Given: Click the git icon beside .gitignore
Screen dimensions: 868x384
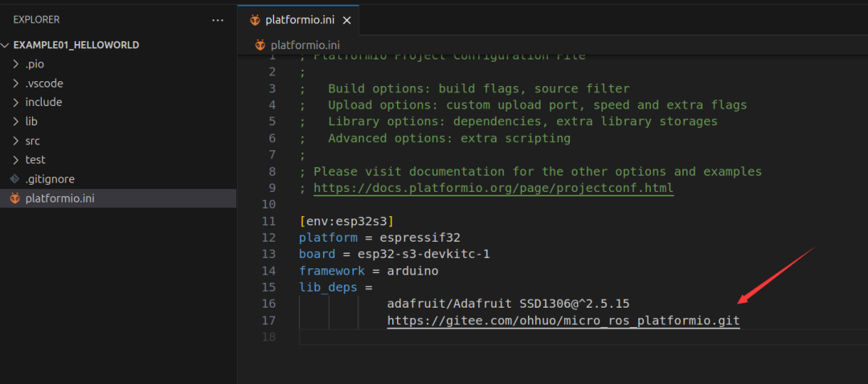Looking at the screenshot, I should (x=15, y=178).
